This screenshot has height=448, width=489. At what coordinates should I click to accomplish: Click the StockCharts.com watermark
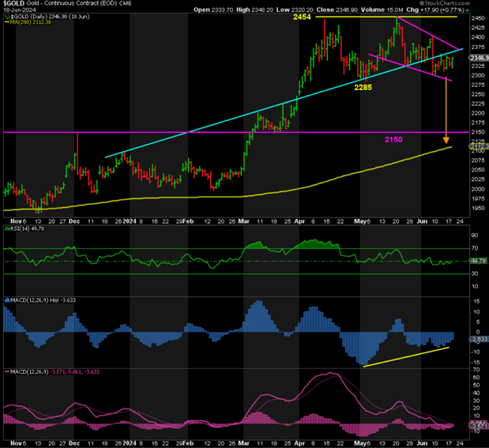tap(458, 4)
